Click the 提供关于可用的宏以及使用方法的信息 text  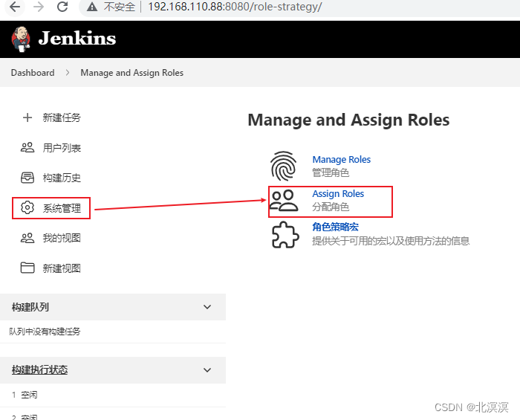(391, 241)
